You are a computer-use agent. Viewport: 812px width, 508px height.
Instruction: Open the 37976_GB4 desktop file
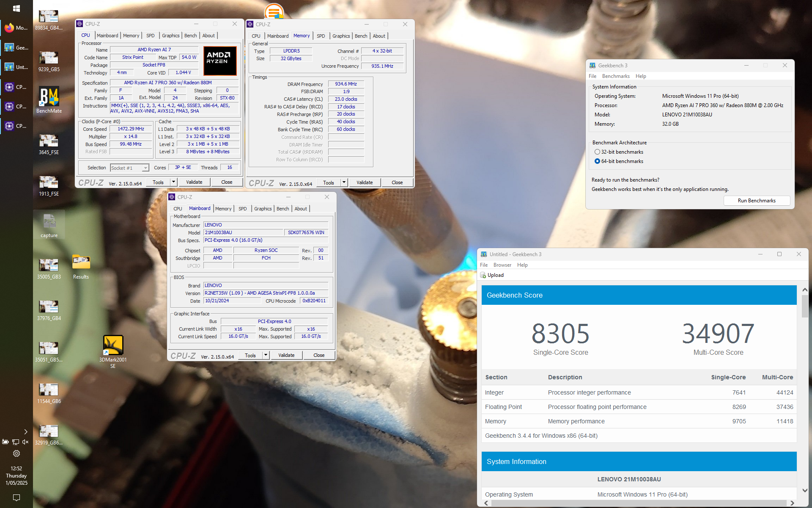tap(49, 310)
